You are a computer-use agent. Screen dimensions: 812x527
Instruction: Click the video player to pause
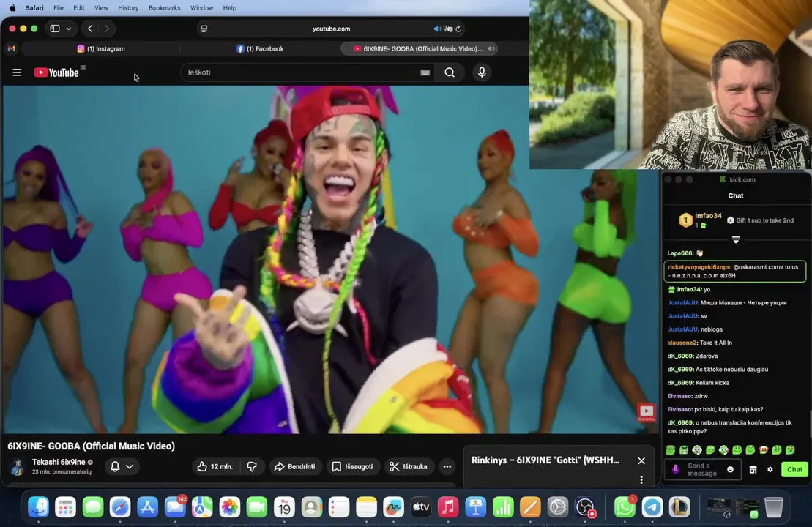click(x=332, y=259)
